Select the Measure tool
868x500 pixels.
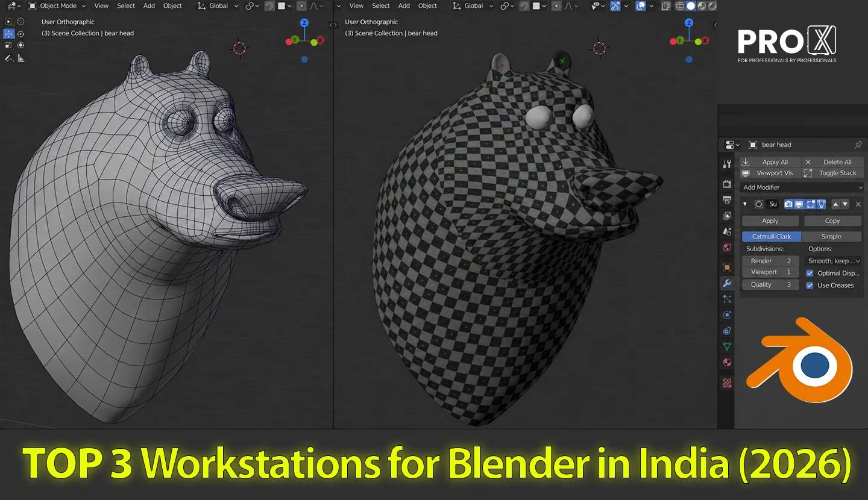point(21,58)
